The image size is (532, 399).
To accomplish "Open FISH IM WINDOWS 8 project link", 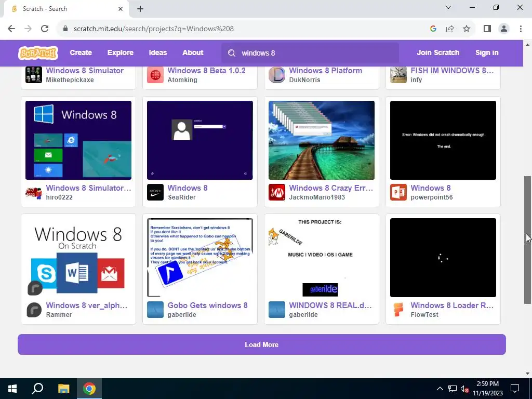I will click(x=453, y=71).
